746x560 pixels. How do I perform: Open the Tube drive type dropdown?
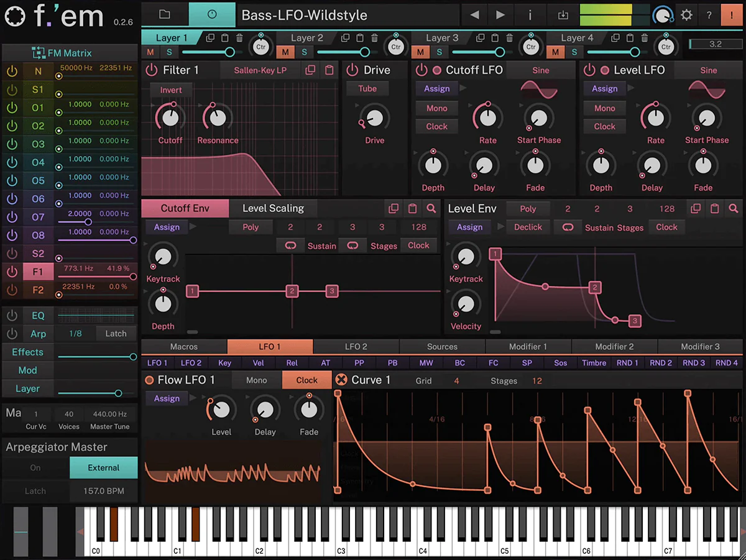[x=367, y=89]
